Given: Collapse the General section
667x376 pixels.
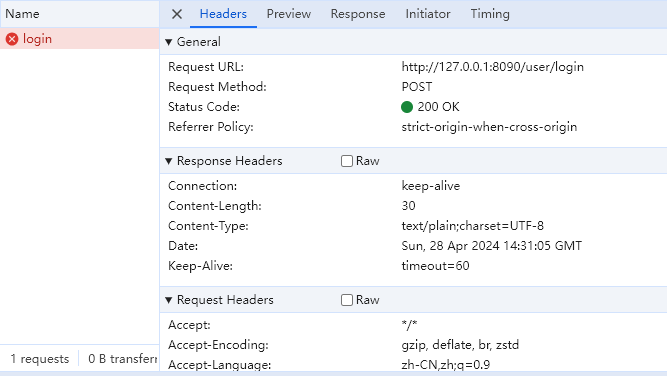Looking at the screenshot, I should tap(169, 42).
